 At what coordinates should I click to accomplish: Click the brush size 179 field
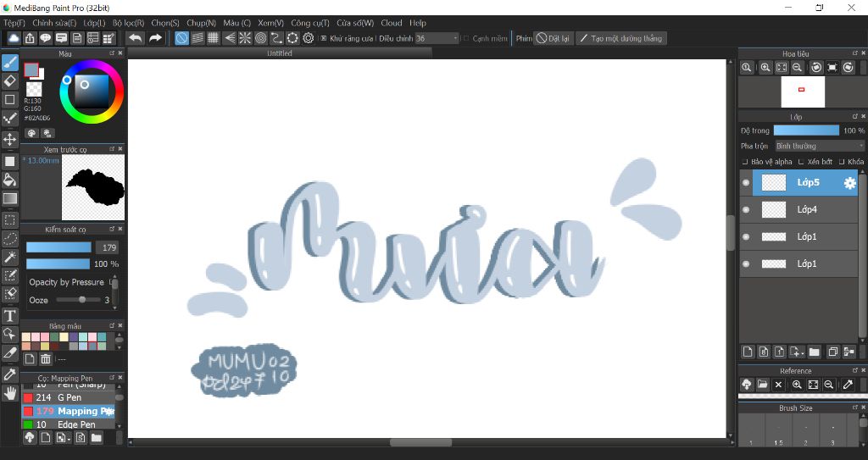[x=108, y=247]
